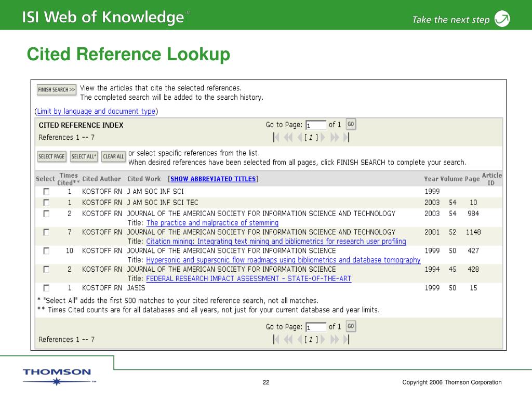
Task: Click the ISI Web of Knowledge header title
Action: 103,17
